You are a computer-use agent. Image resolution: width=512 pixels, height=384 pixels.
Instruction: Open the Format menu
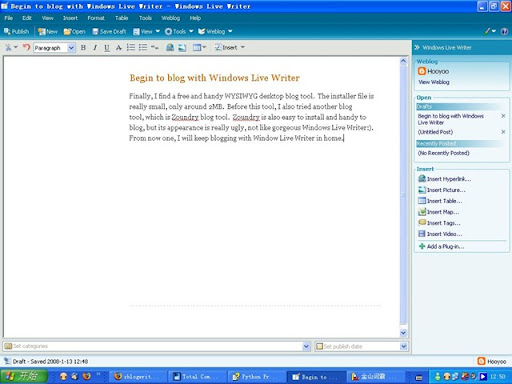point(96,18)
